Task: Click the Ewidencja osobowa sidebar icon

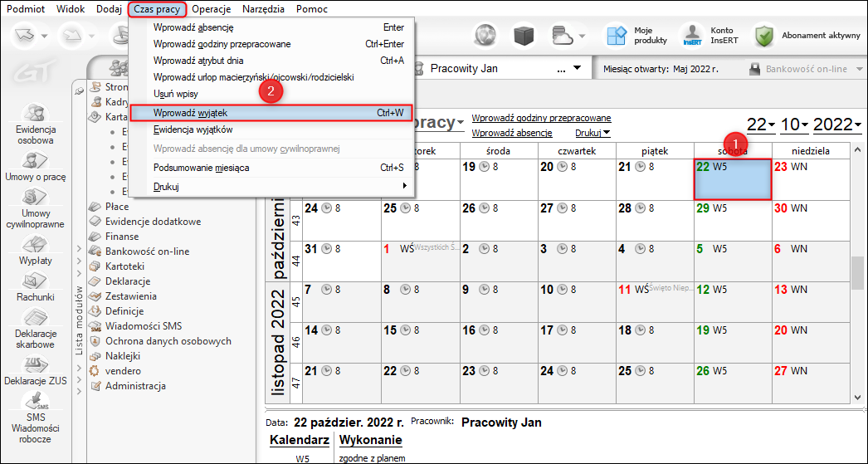Action: pyautogui.click(x=36, y=124)
